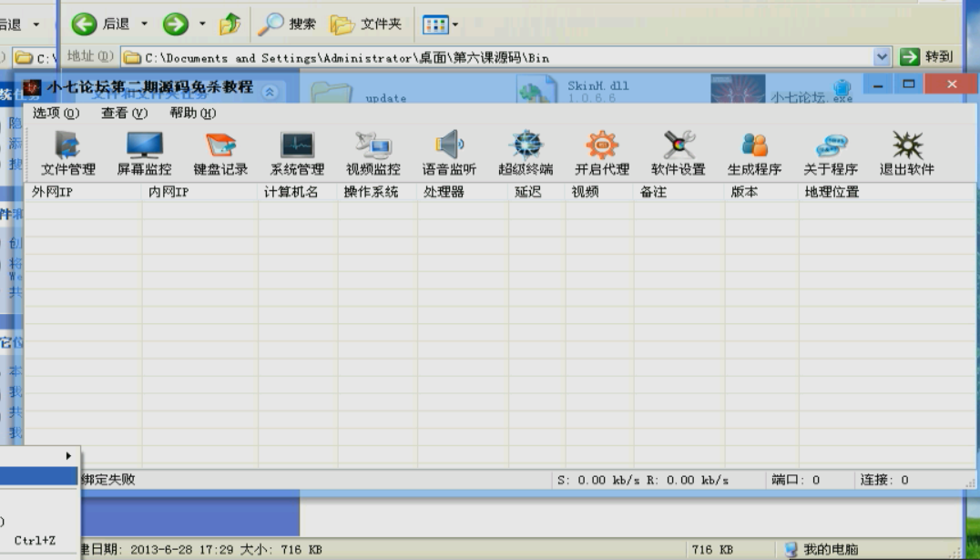The height and width of the screenshot is (560, 980).
Task: Expand the Explorer address bar dropdown
Action: point(882,57)
